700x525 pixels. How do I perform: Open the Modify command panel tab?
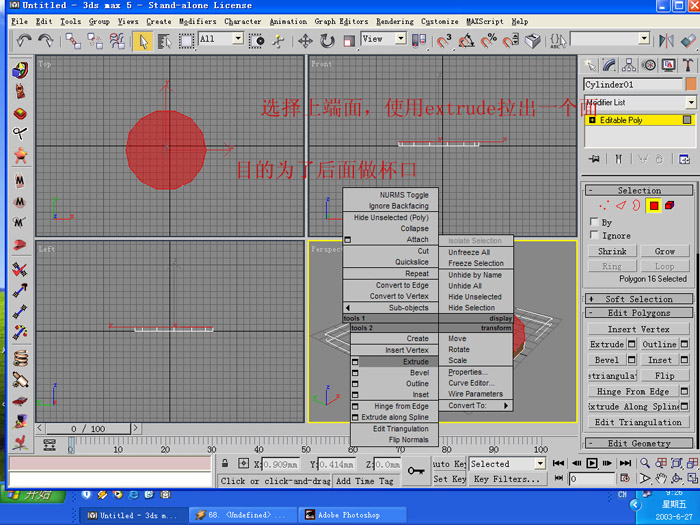coord(609,66)
